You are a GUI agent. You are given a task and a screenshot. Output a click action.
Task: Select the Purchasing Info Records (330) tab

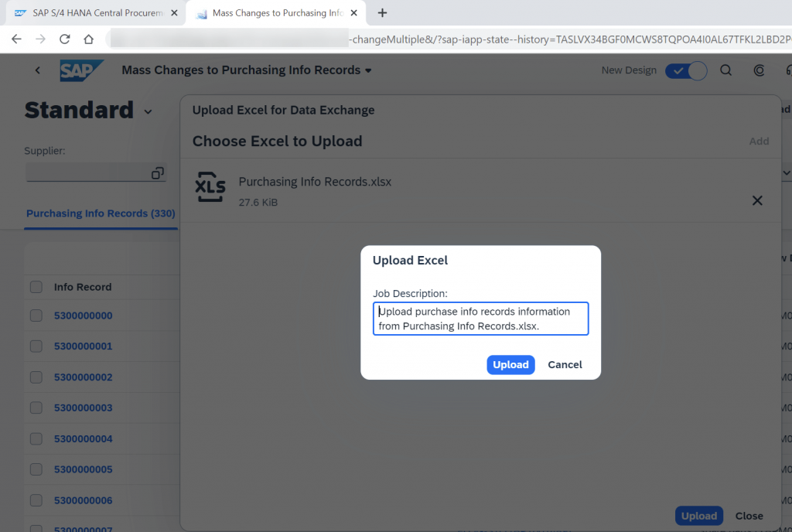tap(101, 213)
